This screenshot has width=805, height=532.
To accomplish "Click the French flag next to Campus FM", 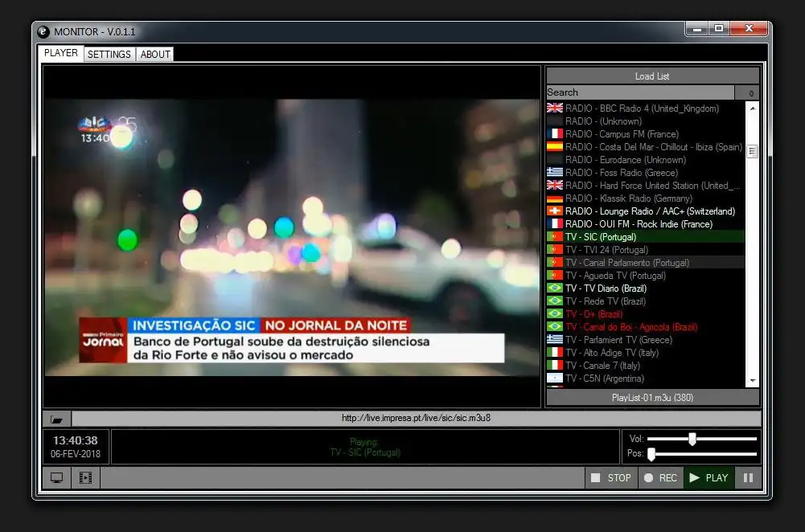I will (554, 133).
